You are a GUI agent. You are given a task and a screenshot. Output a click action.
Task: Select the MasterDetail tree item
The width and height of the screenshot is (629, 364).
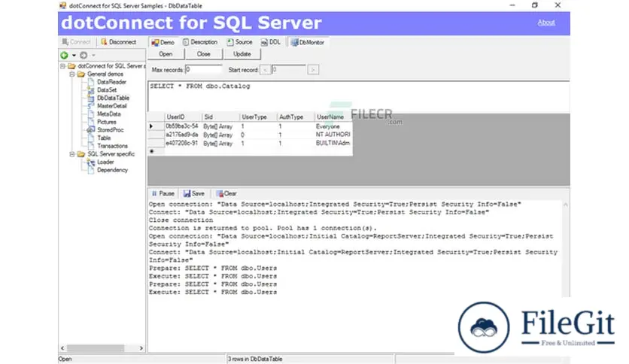[112, 106]
